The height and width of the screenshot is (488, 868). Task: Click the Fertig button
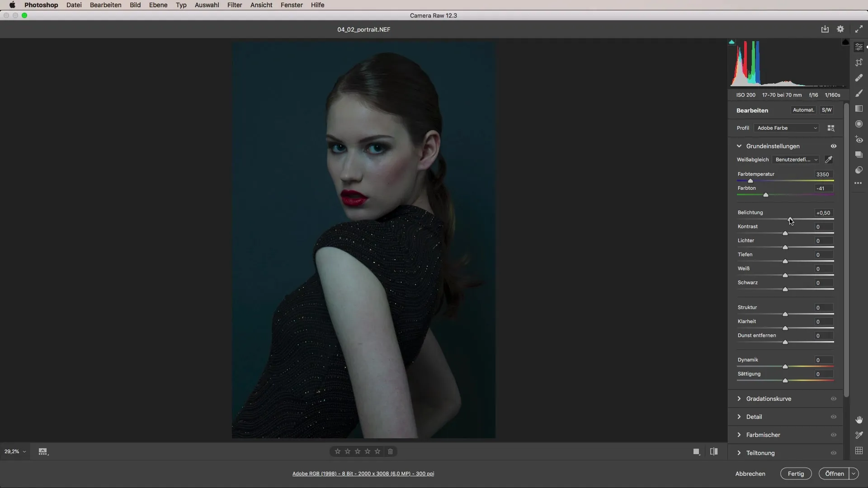click(796, 474)
